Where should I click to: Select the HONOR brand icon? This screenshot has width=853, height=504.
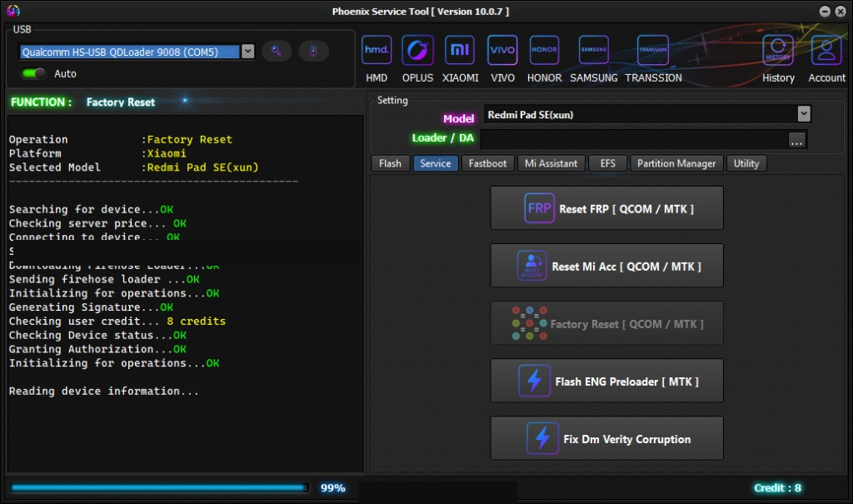544,51
